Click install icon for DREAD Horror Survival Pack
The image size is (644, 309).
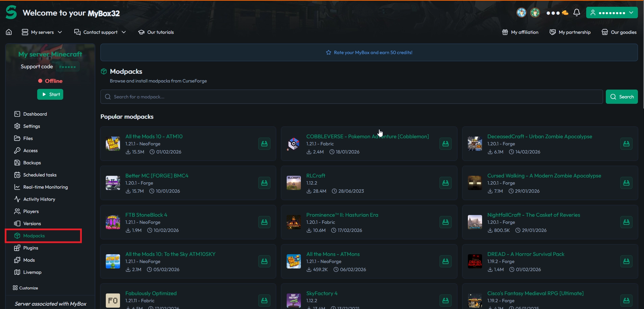pyautogui.click(x=626, y=261)
